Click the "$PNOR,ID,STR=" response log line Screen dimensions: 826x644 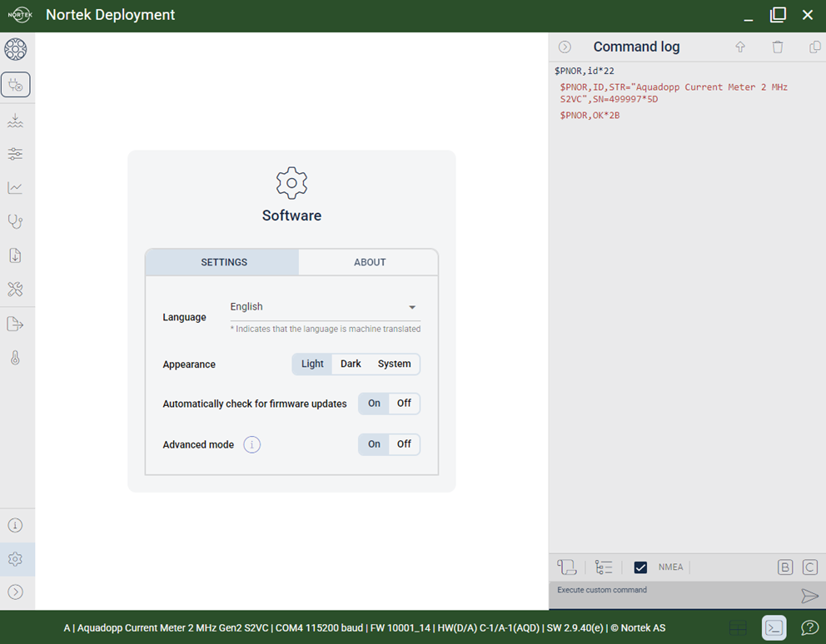point(674,93)
